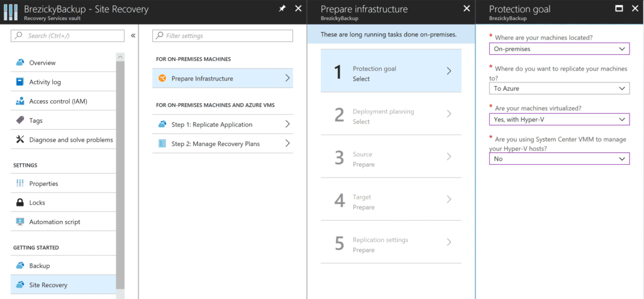Select Prepare Infrastructure for on-premises machines
This screenshot has height=299, width=644.
tap(223, 78)
